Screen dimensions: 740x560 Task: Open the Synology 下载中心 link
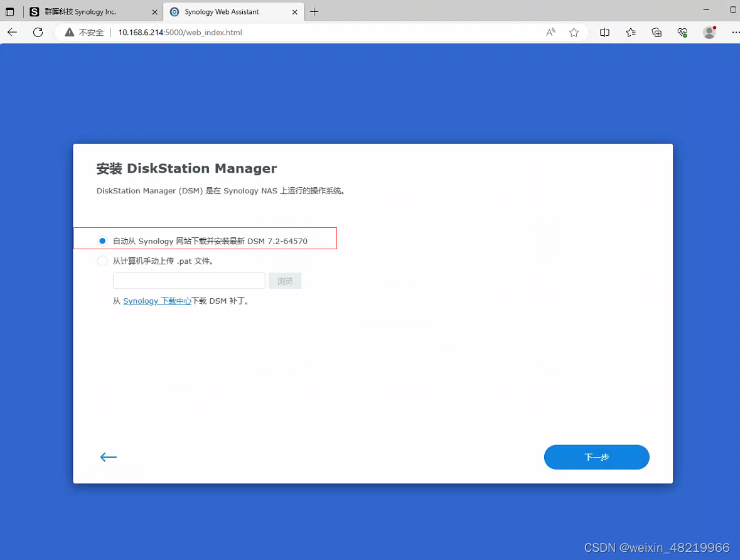pos(157,301)
